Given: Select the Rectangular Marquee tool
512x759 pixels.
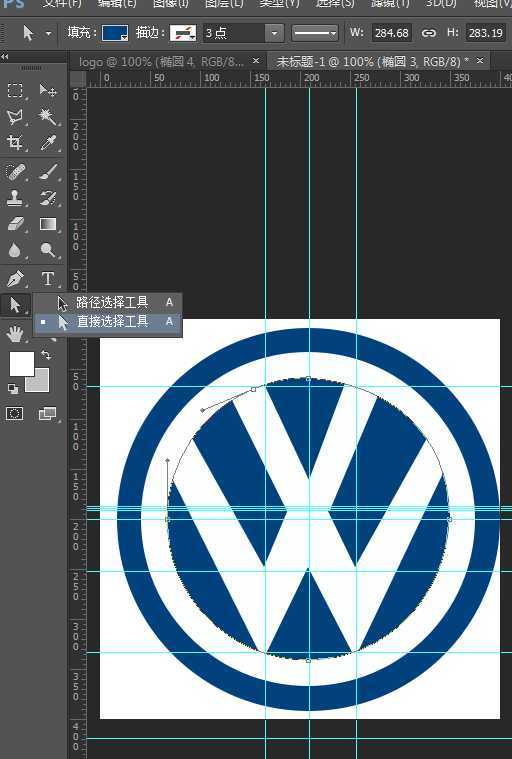Looking at the screenshot, I should pos(15,90).
